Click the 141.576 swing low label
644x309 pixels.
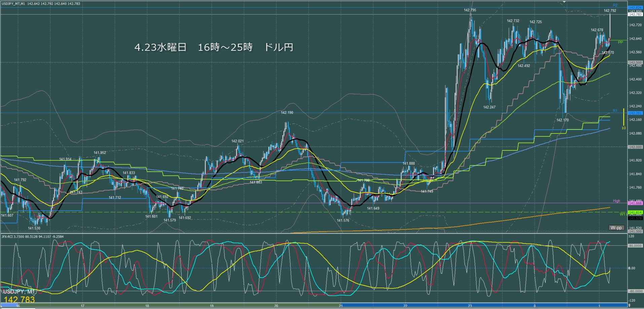coord(343,221)
